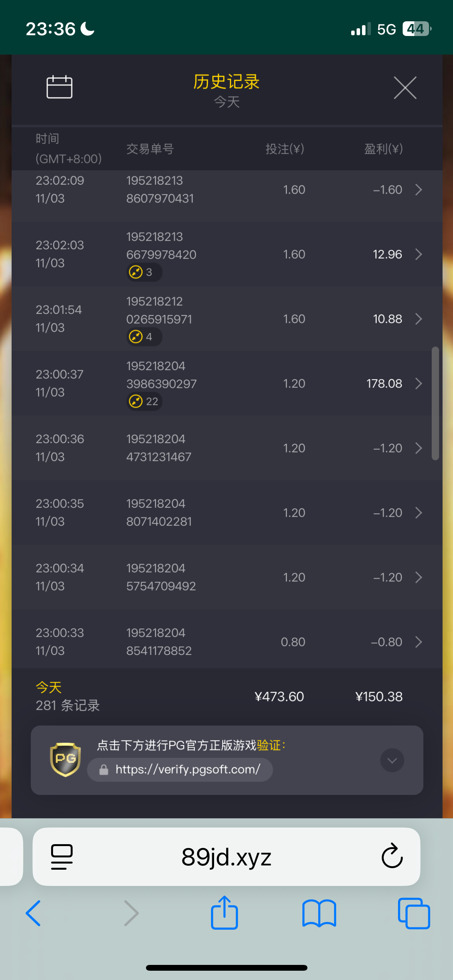Screen dimensions: 453x980
Task: Expand the 178.08 profit record details
Action: (x=419, y=384)
